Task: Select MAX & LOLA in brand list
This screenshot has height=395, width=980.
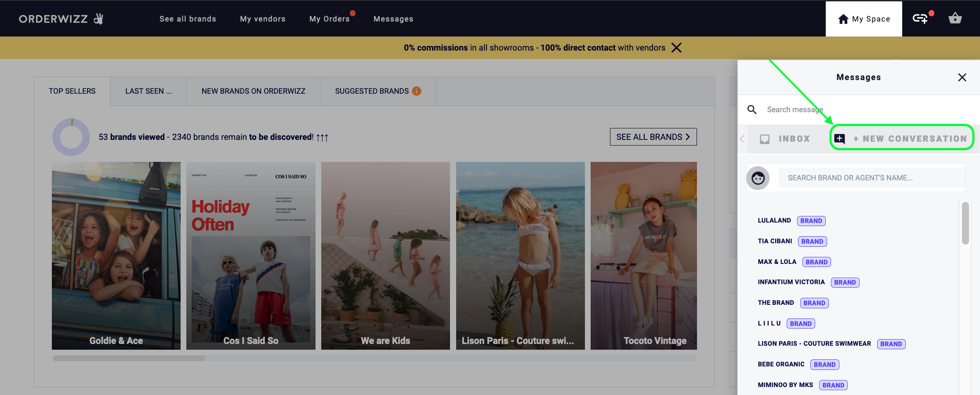Action: [777, 262]
